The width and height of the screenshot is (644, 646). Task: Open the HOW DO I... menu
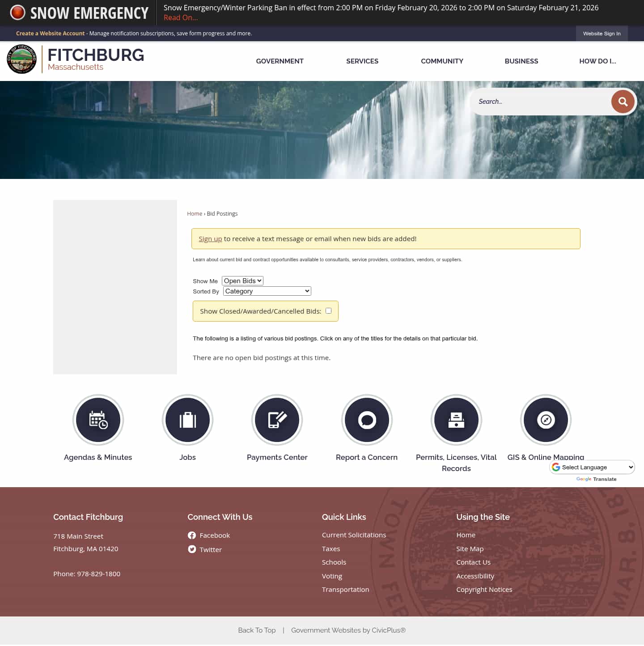(597, 61)
